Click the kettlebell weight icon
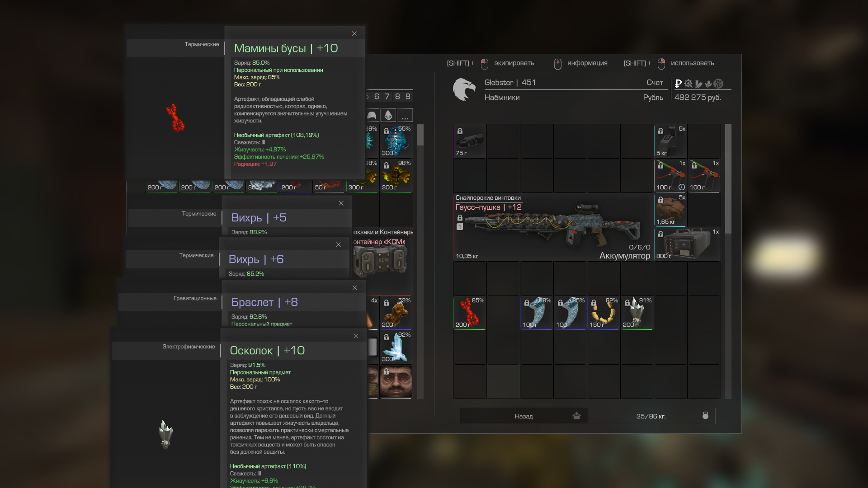This screenshot has height=488, width=868. pyautogui.click(x=705, y=416)
